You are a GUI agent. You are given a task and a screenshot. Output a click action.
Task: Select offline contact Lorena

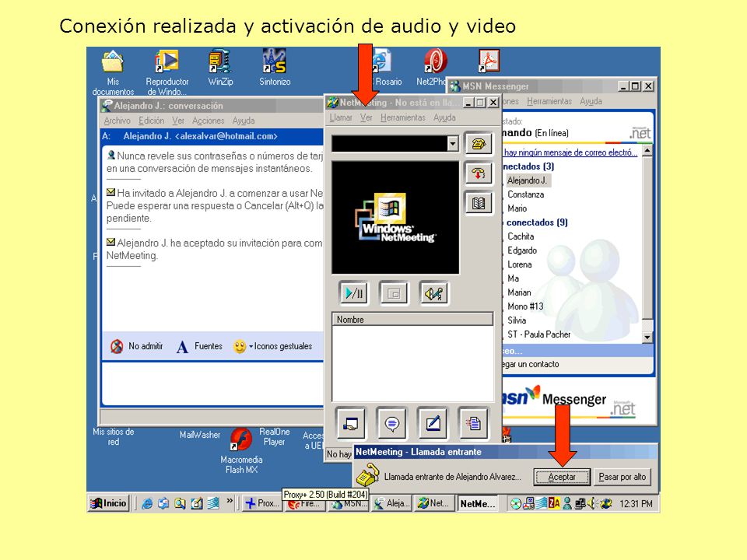tap(519, 264)
